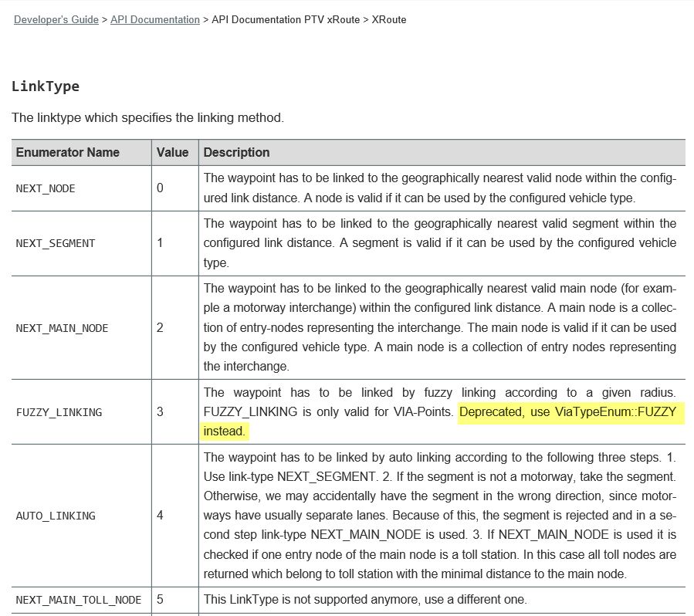Select the NEXT_MAIN_TOLL_NODE enumerator cell
This screenshot has width=694, height=616.
coord(79,600)
